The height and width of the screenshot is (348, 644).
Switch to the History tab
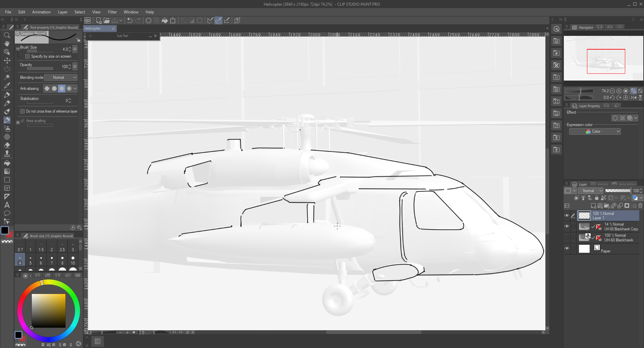600,184
